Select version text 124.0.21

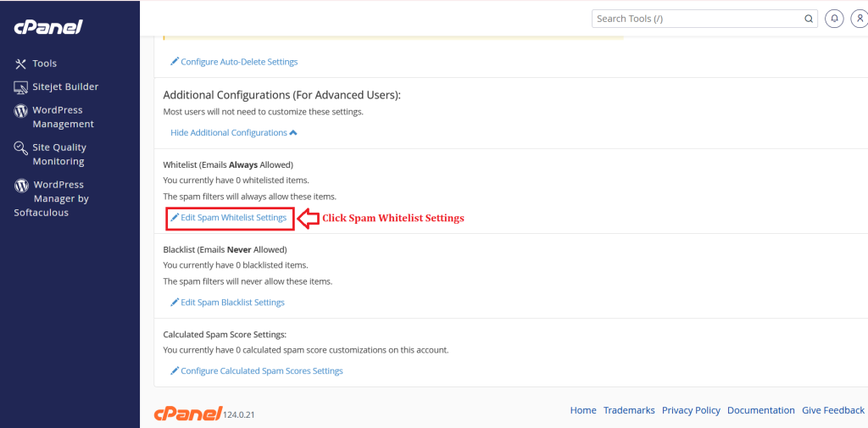click(x=238, y=414)
